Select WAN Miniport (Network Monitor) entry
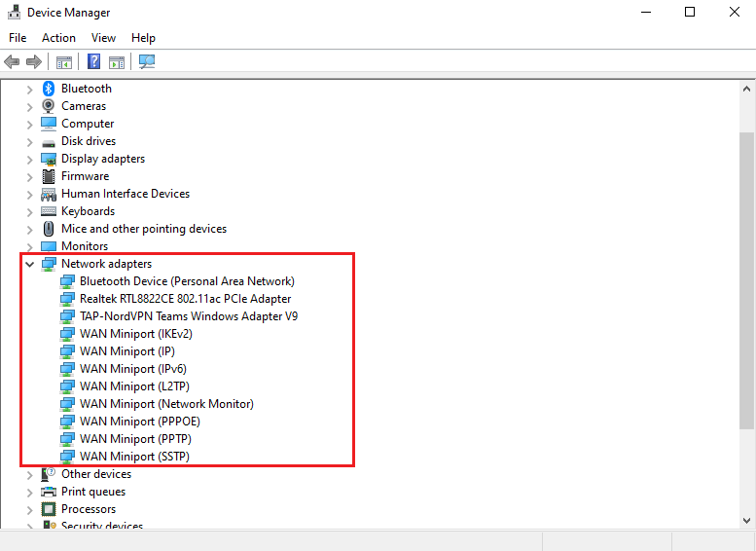 pos(166,404)
